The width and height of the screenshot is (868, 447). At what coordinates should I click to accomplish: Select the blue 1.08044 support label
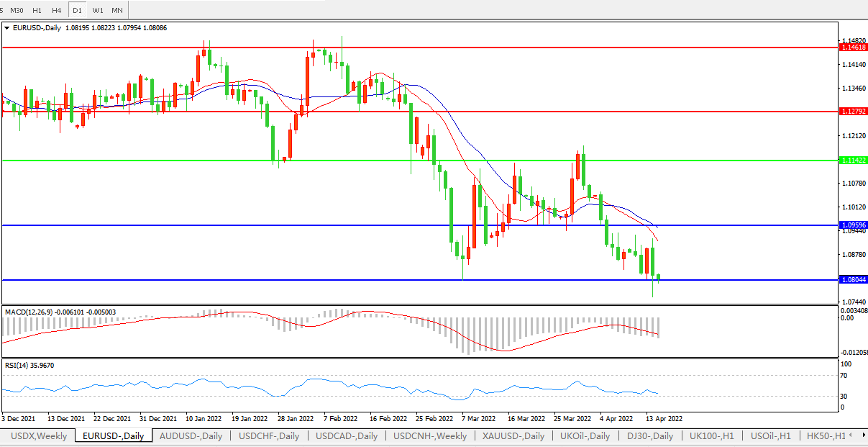coord(853,279)
